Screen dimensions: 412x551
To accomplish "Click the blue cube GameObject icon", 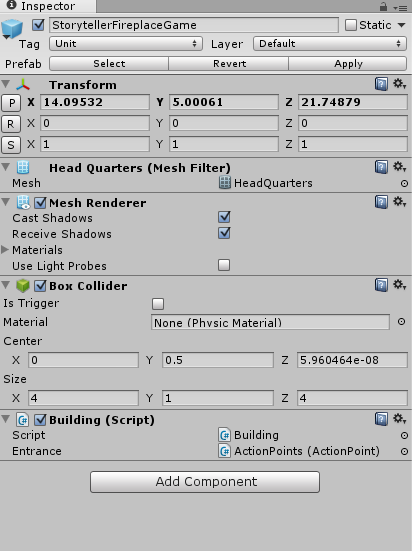I will click(12, 29).
